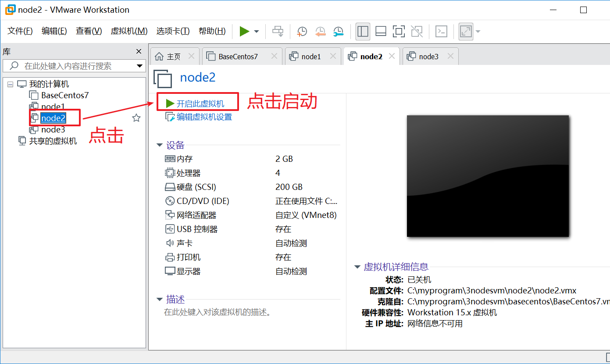Open the 查看(V) menu

[89, 31]
